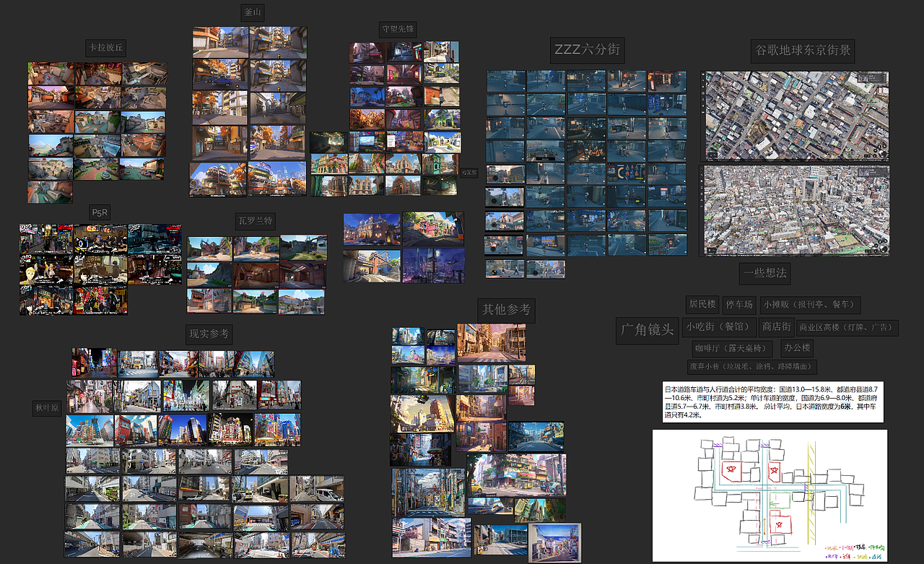The width and height of the screenshot is (924, 564).
Task: Select the 咖啡厅（露天桌椅） note
Action: tap(734, 348)
